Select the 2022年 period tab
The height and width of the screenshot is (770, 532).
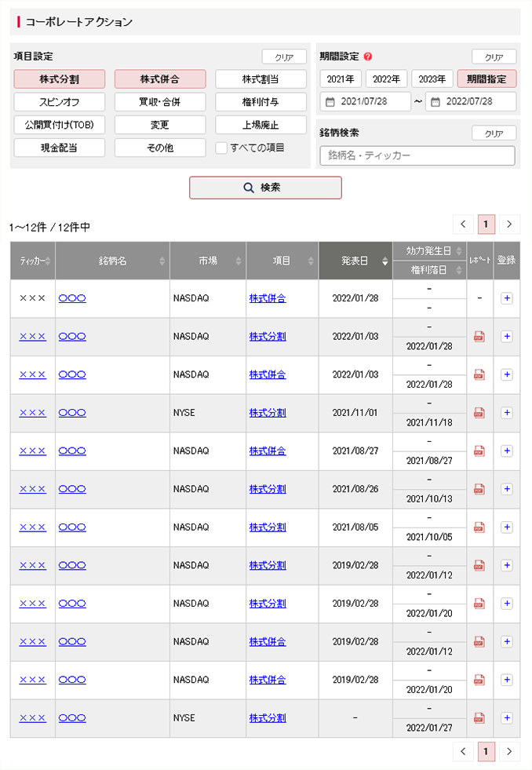pos(386,79)
